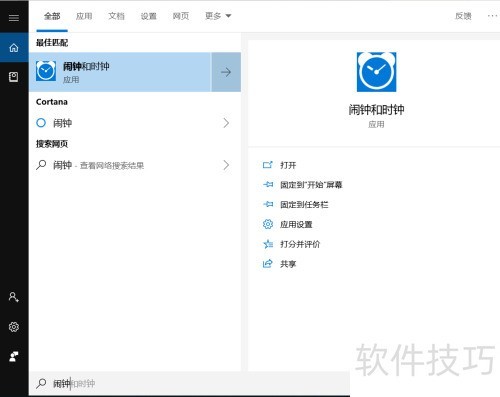Click the 闹钟和时钟 title in the preview pane

click(376, 110)
